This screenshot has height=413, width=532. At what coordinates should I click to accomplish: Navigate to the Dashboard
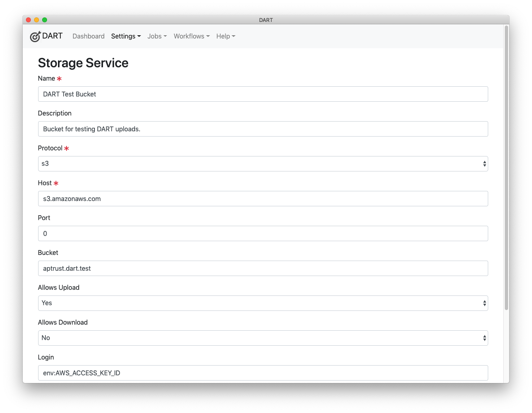click(88, 36)
